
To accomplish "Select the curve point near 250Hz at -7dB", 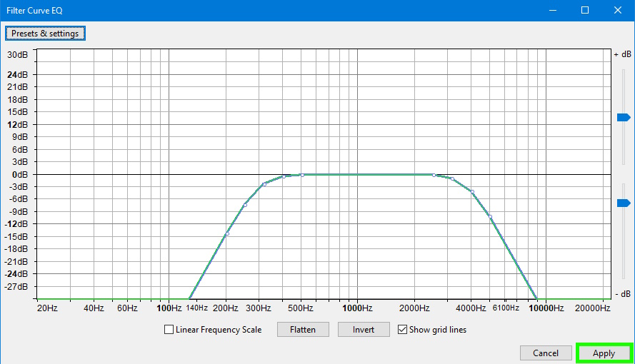I will coord(245,206).
